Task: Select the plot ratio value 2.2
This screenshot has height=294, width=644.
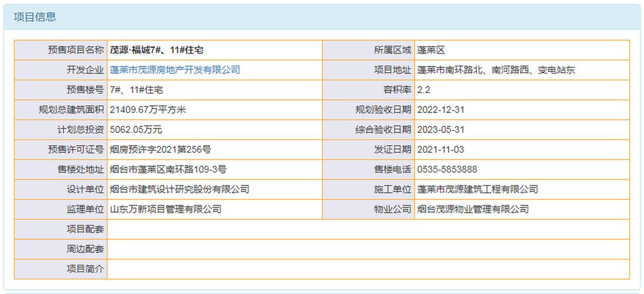Action: [x=423, y=90]
